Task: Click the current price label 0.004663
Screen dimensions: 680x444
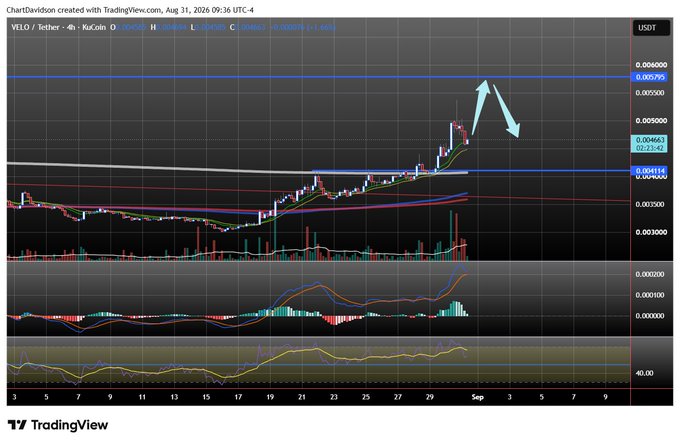Action: coord(650,140)
